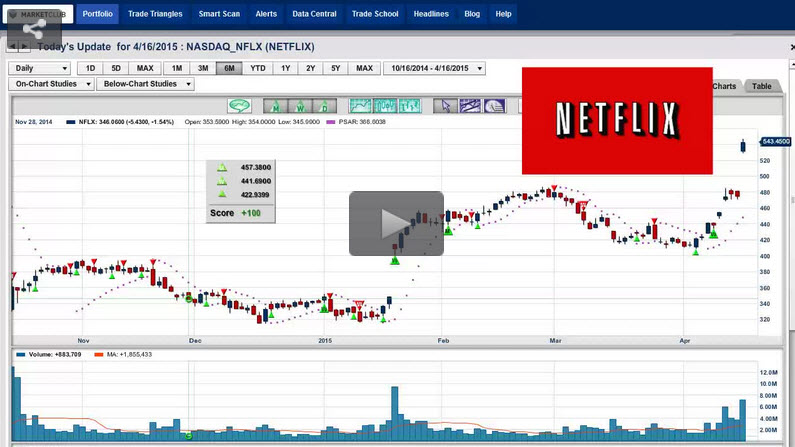The image size is (795, 447).
Task: Open the Daily interval dropdown
Action: coord(40,69)
